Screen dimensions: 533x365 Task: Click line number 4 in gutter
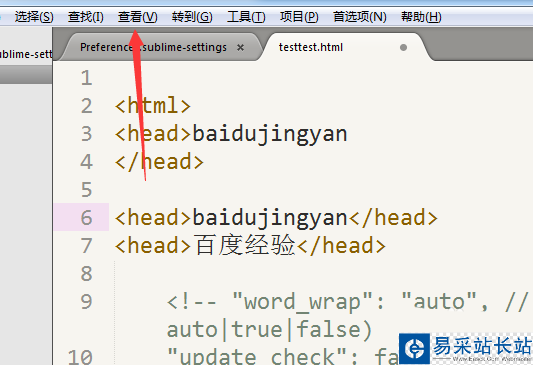coord(87,161)
